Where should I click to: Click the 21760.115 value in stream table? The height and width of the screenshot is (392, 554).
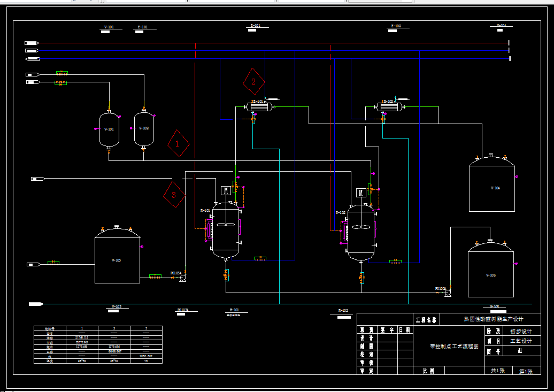(82, 337)
